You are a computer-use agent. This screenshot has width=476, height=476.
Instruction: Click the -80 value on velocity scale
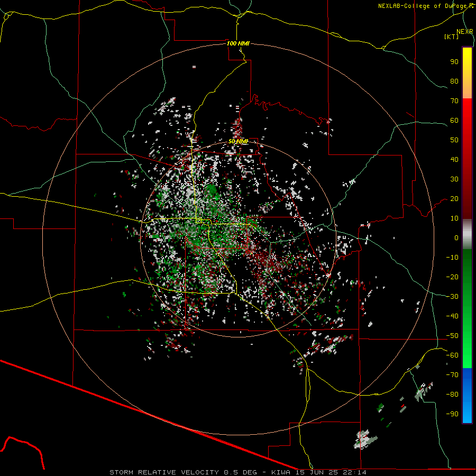coord(452,395)
